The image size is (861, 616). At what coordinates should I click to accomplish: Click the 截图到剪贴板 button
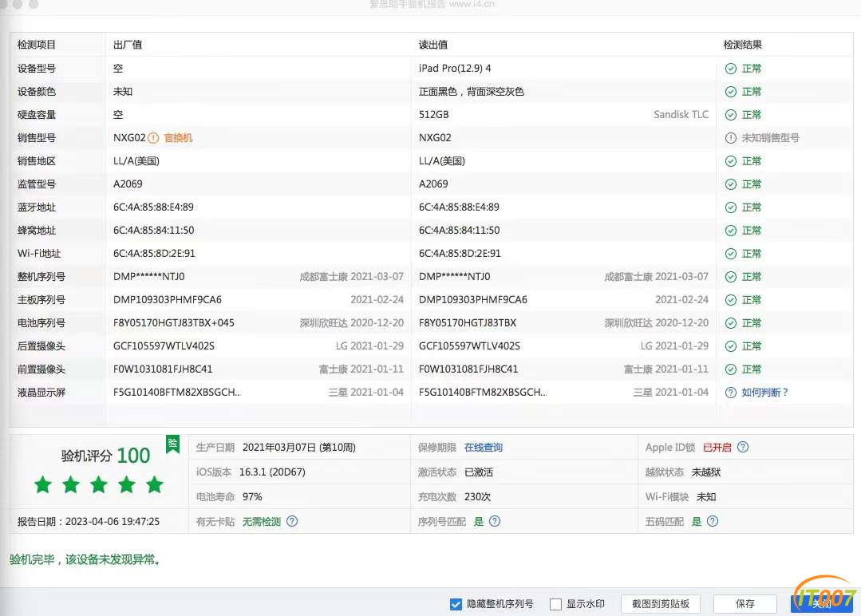pyautogui.click(x=661, y=604)
